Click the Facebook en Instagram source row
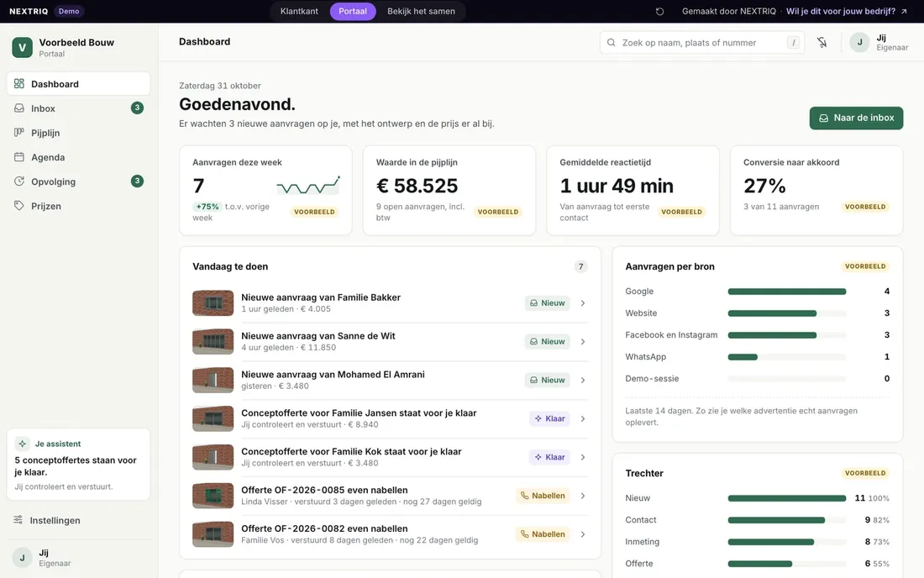Viewport: 924px width, 578px height. coord(757,334)
